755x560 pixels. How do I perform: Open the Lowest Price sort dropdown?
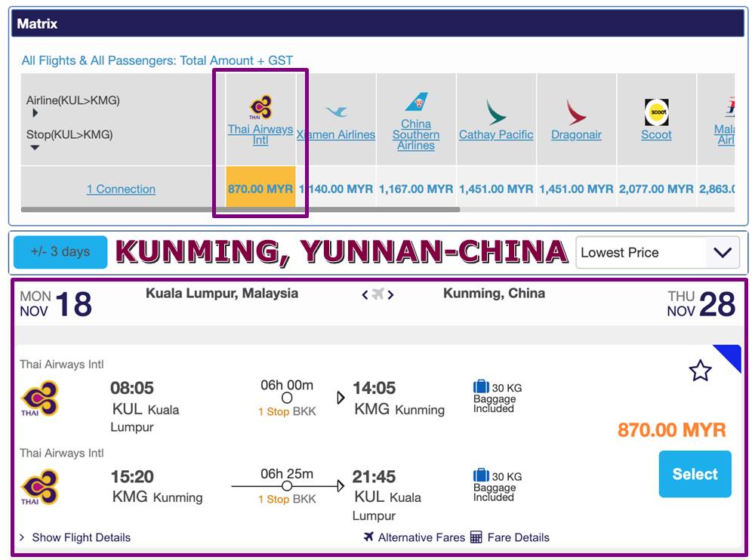(x=658, y=252)
